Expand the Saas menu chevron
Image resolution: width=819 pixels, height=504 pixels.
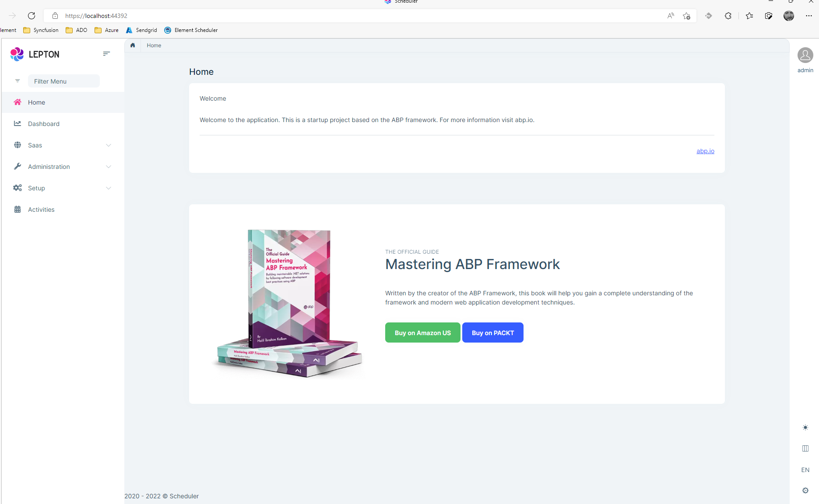[109, 145]
